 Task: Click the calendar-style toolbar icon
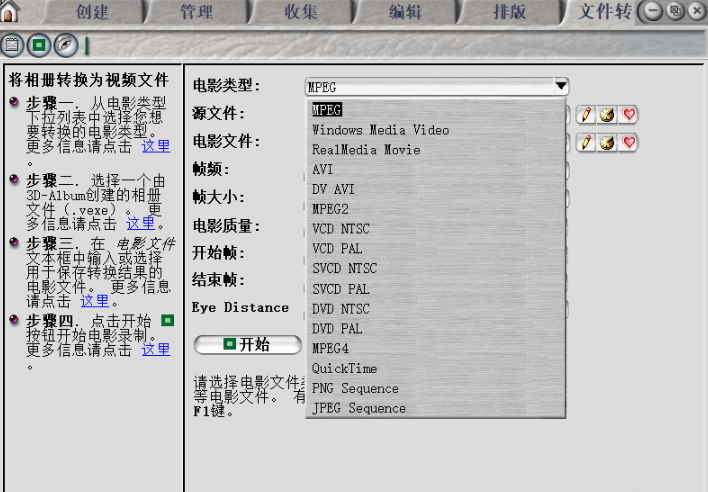[x=12, y=45]
